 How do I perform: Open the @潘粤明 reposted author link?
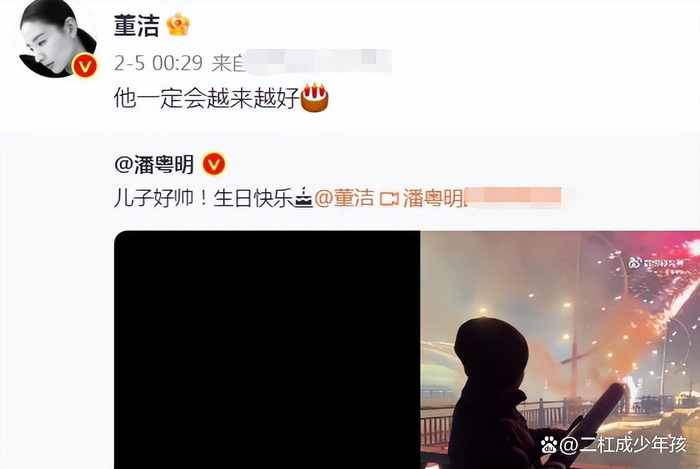coord(154,164)
